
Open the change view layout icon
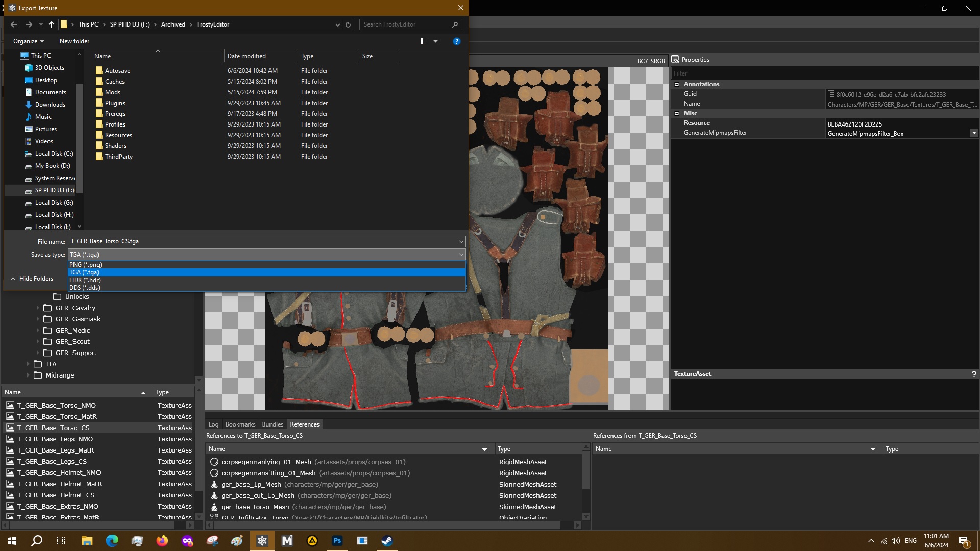425,41
